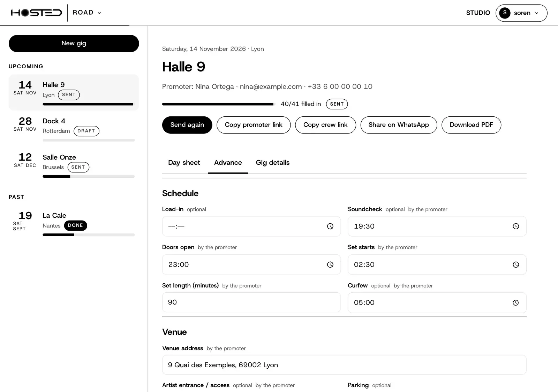The height and width of the screenshot is (392, 558).
Task: Open the Load-in time picker clock icon
Action: pos(330,226)
